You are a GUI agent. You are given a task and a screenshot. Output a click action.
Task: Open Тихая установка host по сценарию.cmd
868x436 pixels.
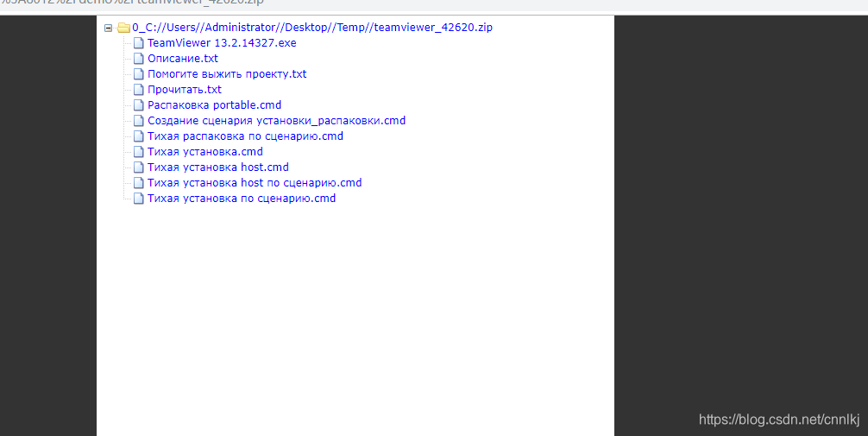coord(255,182)
